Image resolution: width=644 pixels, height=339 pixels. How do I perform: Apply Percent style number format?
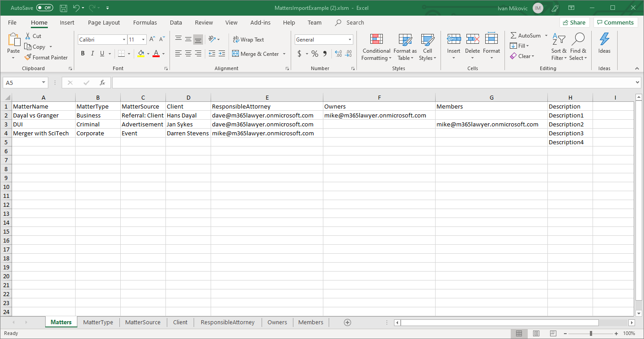click(x=315, y=54)
